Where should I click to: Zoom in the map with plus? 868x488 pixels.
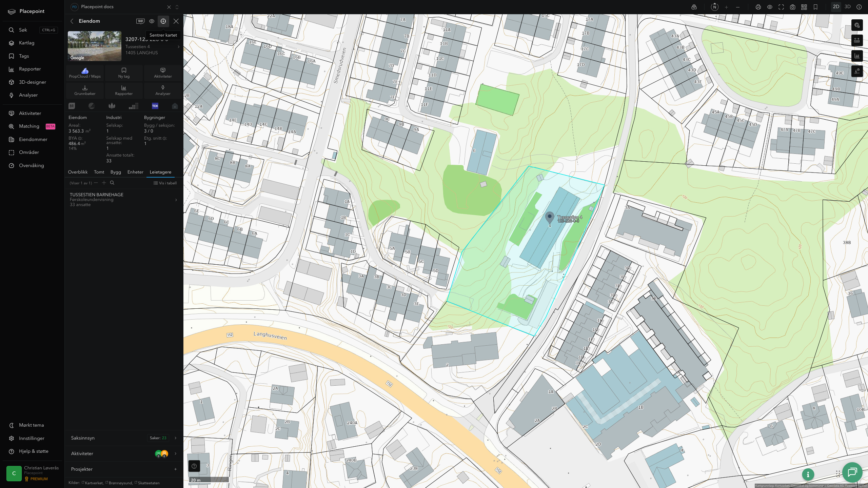(726, 7)
